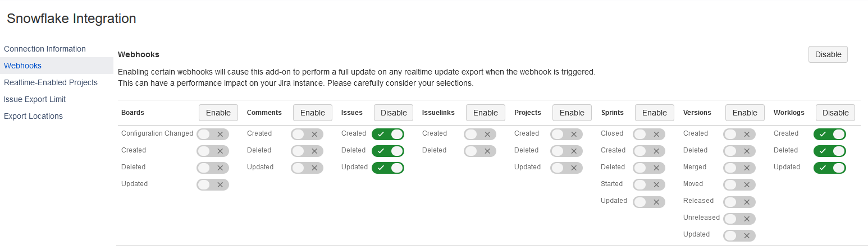Open Realtime-Enabled Projects section
The width and height of the screenshot is (868, 250).
(51, 82)
